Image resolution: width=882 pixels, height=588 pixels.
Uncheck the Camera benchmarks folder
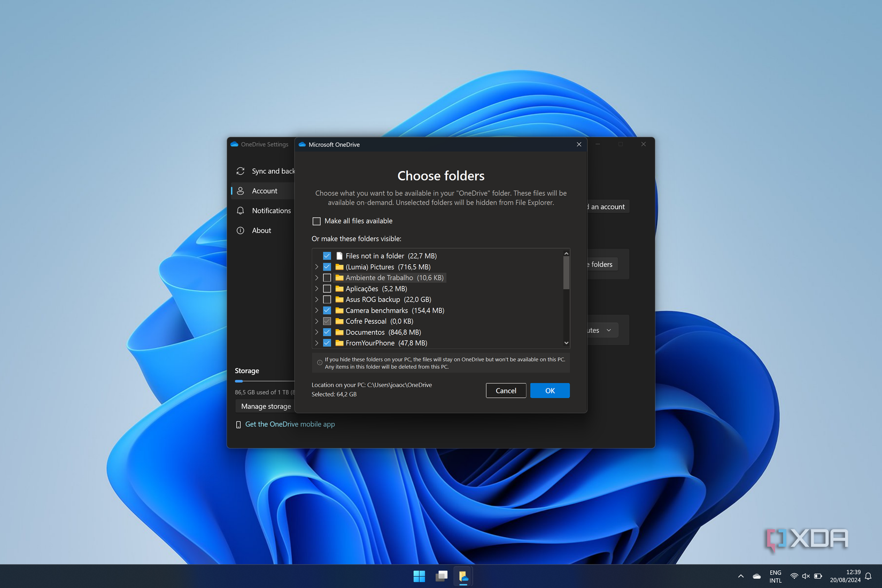tap(327, 310)
